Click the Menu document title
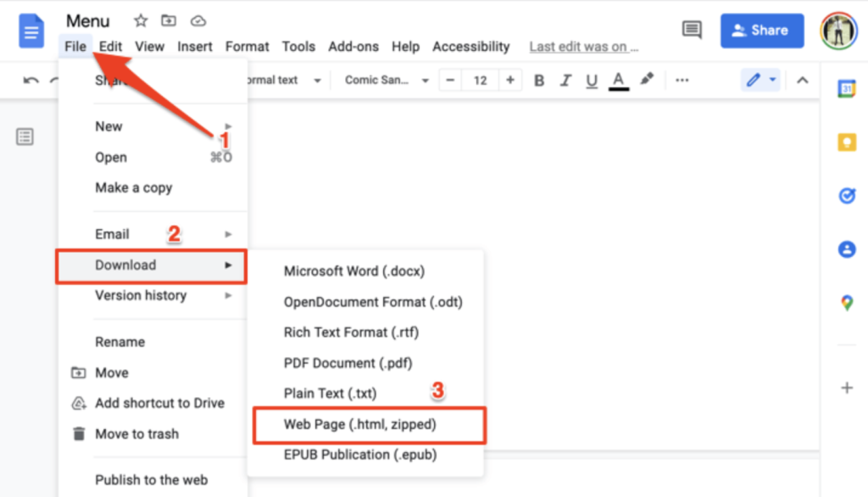 coord(88,21)
